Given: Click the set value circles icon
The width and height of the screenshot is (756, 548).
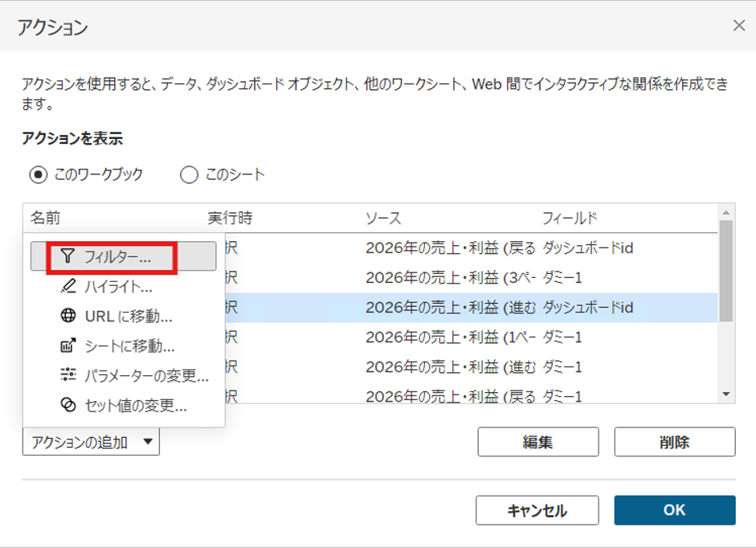Looking at the screenshot, I should coord(68,405).
